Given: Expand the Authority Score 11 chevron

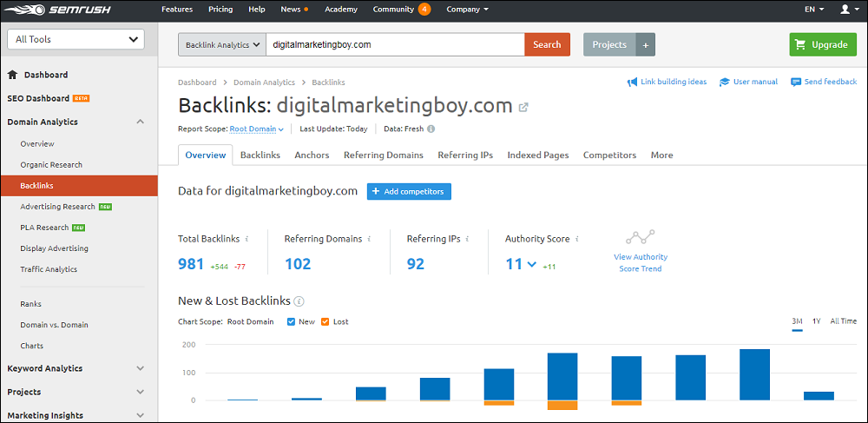Looking at the screenshot, I should (x=532, y=265).
